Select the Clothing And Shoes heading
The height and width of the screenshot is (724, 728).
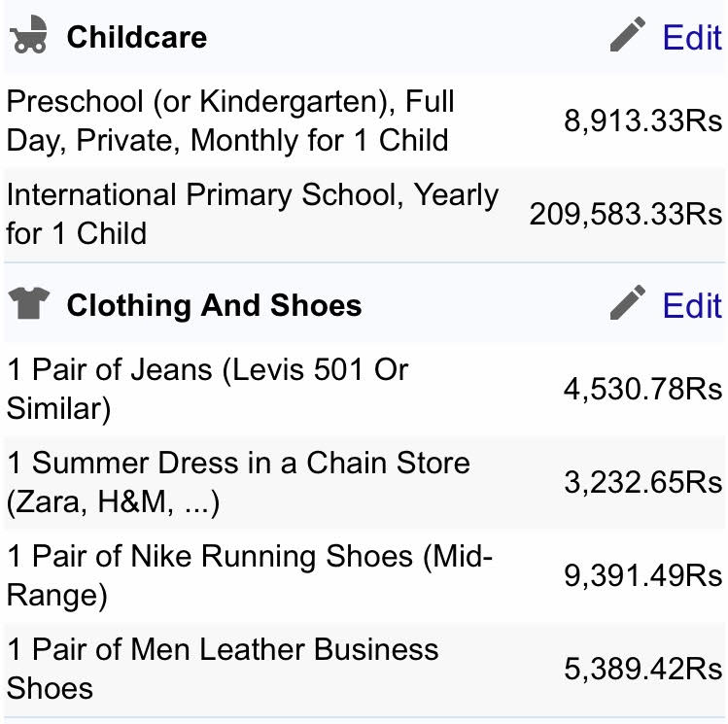214,305
